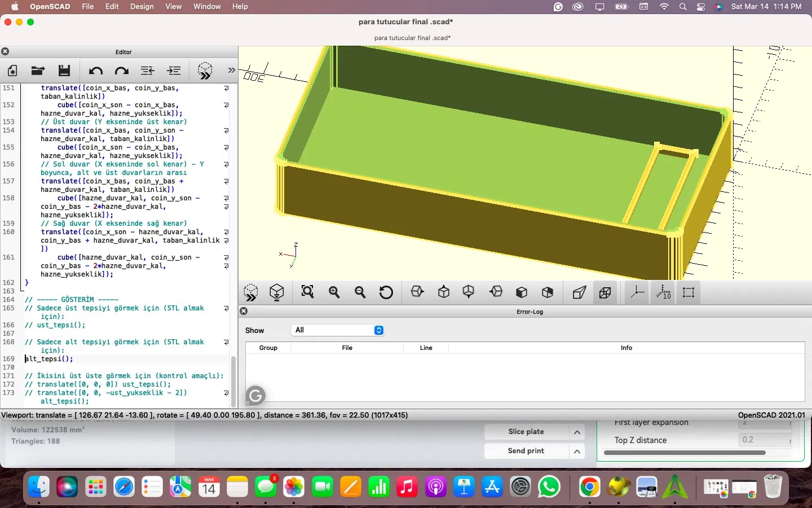
Task: Toggle Show Axes in viewport toolbar
Action: 637,292
